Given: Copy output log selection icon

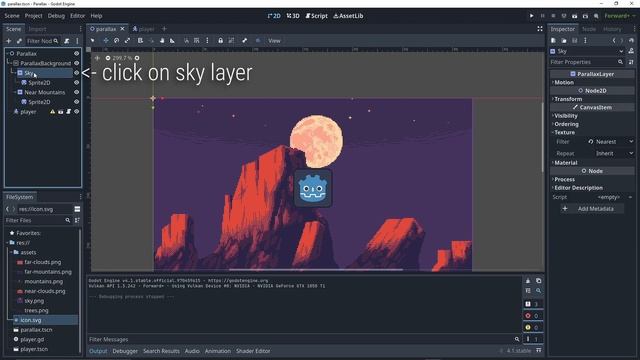Looking at the screenshot, I should (538, 281).
